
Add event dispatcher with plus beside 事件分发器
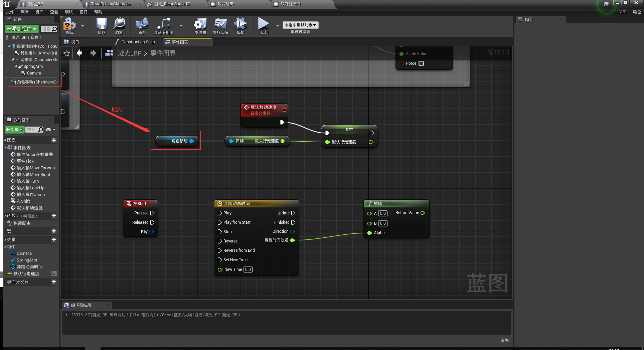pos(54,282)
